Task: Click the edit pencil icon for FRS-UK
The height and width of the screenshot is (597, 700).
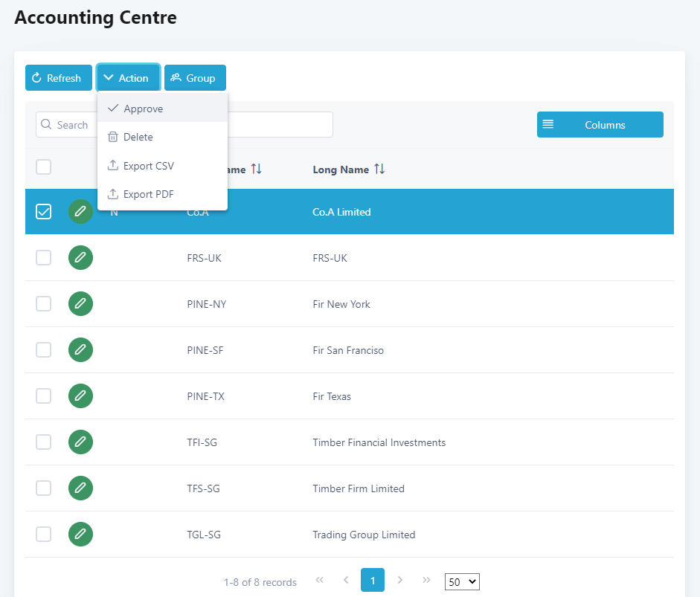Action: click(x=80, y=258)
